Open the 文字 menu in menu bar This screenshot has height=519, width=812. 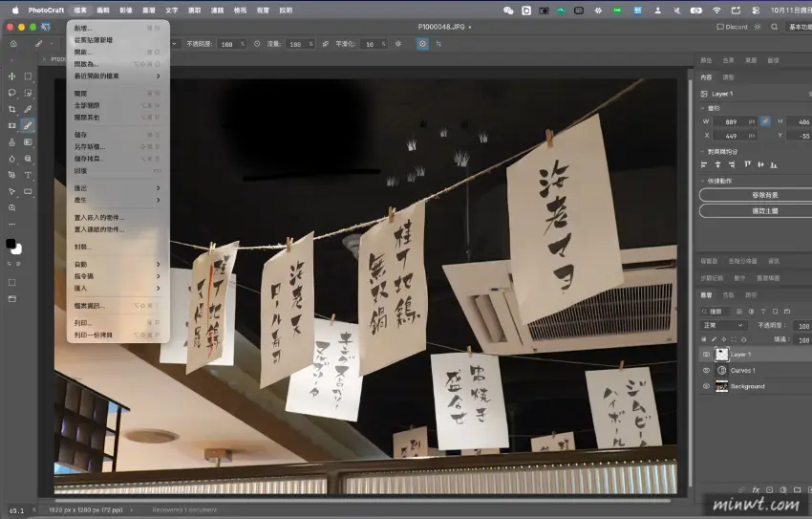click(171, 10)
